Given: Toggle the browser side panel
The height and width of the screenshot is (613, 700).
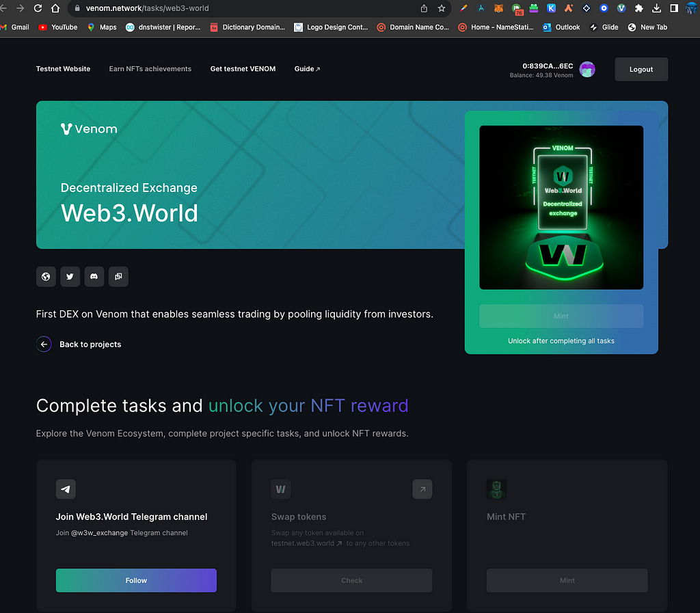Looking at the screenshot, I should (674, 8).
